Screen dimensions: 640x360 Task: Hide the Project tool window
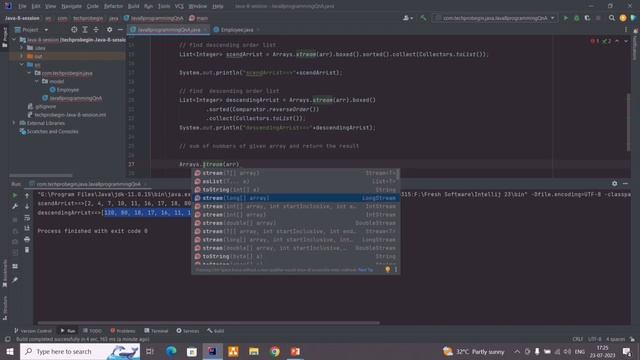(x=120, y=30)
